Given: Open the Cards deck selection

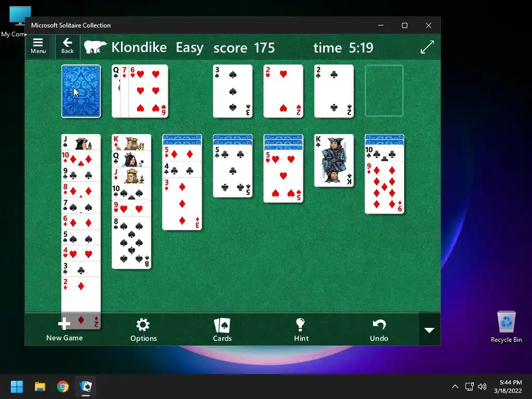Looking at the screenshot, I should pyautogui.click(x=222, y=329).
